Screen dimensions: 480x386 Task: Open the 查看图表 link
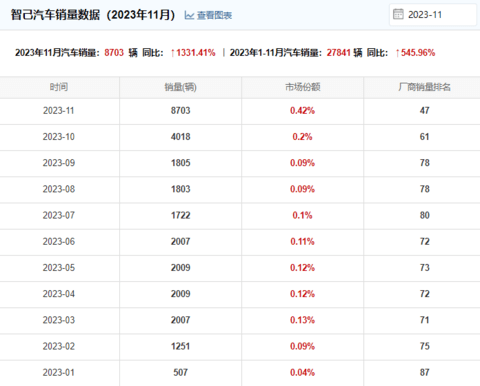(208, 15)
